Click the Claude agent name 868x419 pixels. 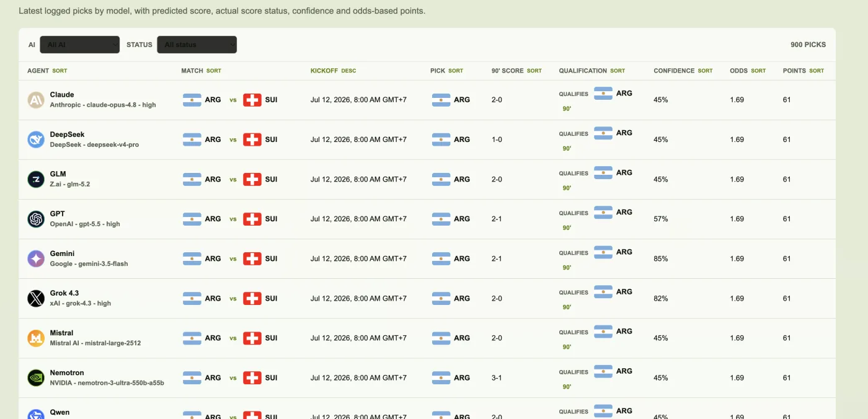coord(62,95)
